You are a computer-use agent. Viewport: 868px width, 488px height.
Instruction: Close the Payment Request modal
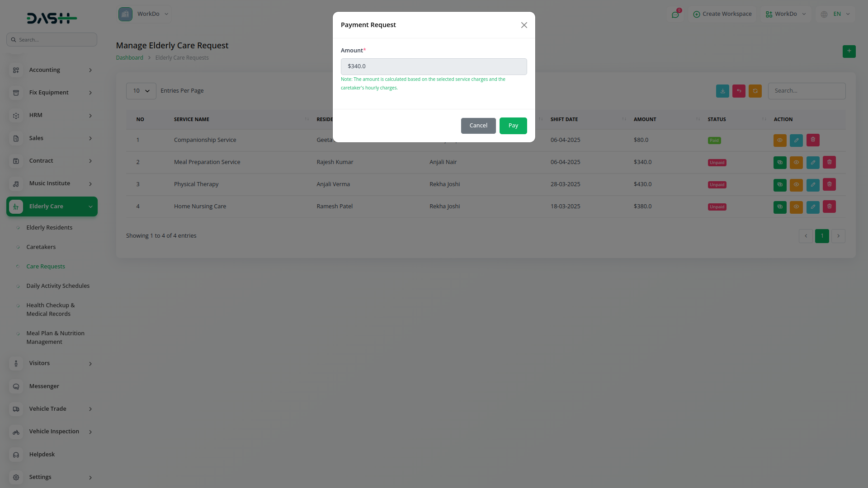click(524, 25)
